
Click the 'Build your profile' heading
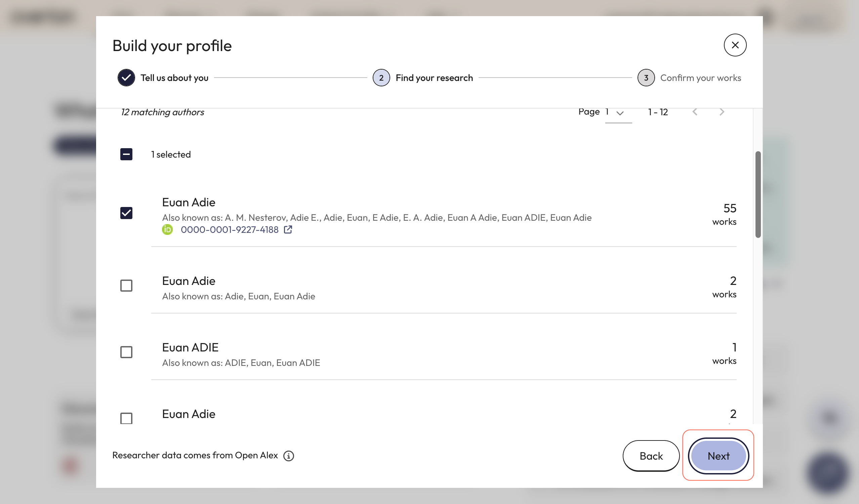click(172, 46)
